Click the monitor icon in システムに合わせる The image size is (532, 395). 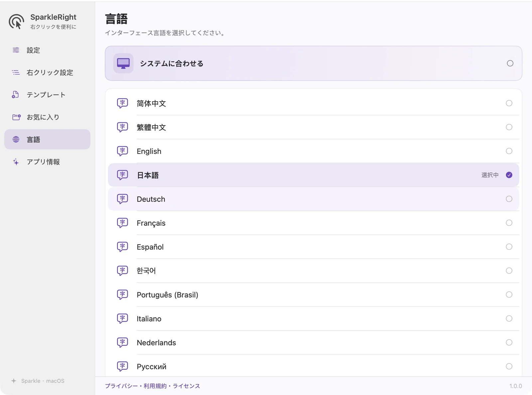coord(123,63)
